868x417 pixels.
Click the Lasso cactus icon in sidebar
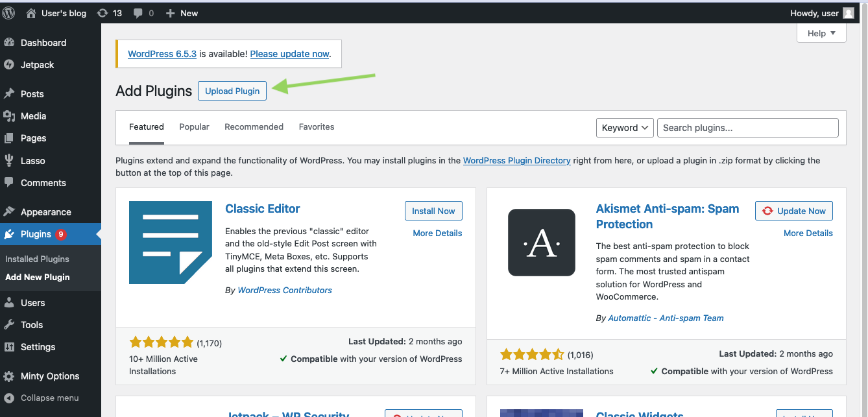tap(9, 161)
